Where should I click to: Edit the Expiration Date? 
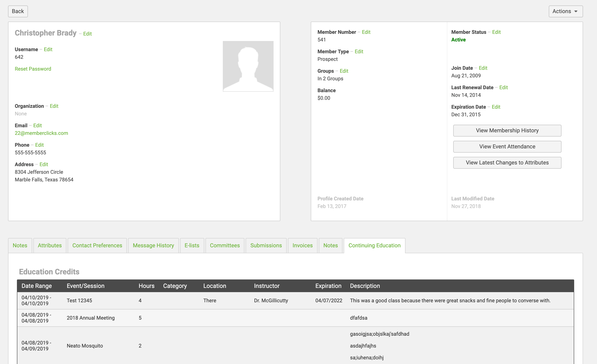[496, 107]
